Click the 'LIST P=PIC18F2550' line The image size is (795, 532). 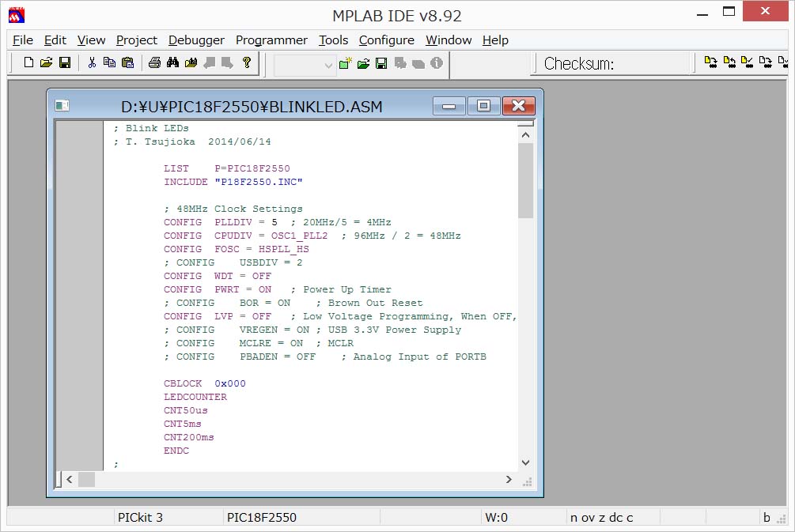pos(227,168)
